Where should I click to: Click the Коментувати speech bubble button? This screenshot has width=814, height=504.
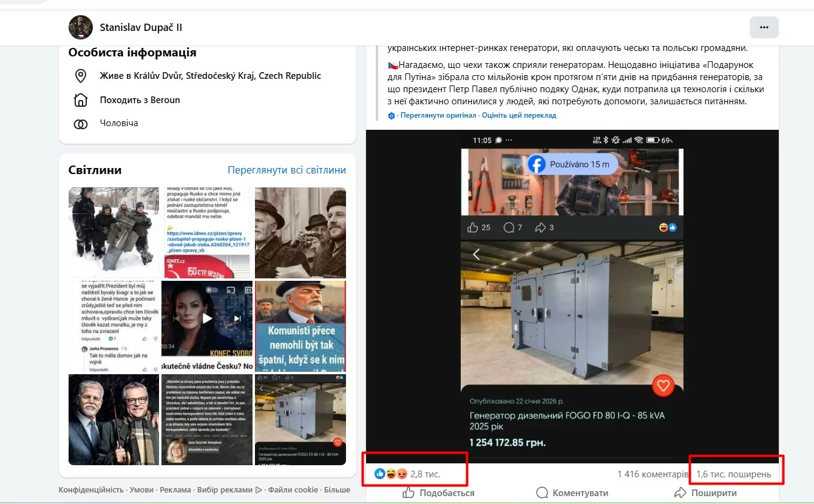pyautogui.click(x=572, y=493)
